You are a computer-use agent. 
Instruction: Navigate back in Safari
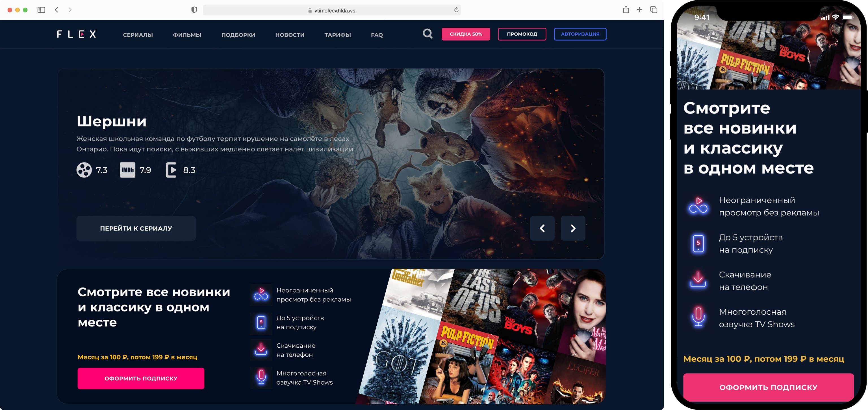pos(57,10)
